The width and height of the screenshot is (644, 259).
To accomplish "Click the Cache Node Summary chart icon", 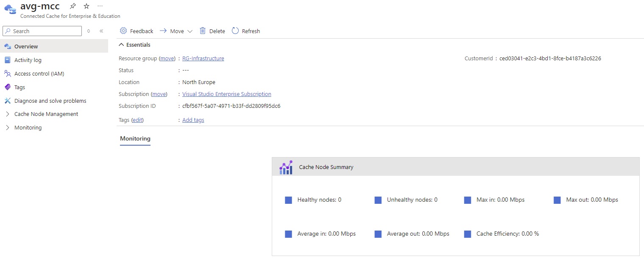I will point(286,167).
